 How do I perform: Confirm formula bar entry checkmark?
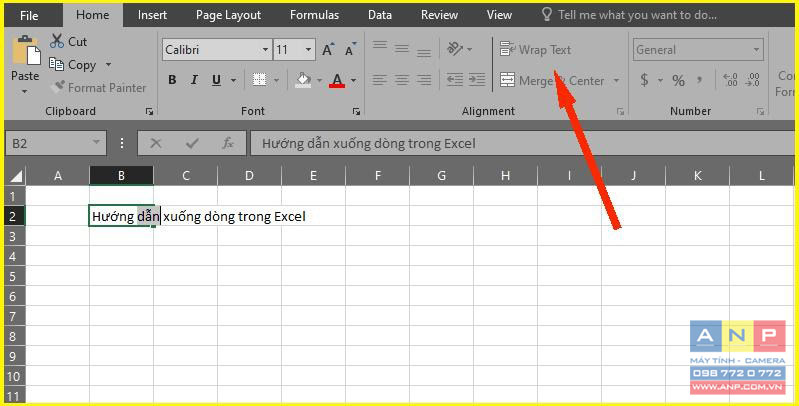192,144
